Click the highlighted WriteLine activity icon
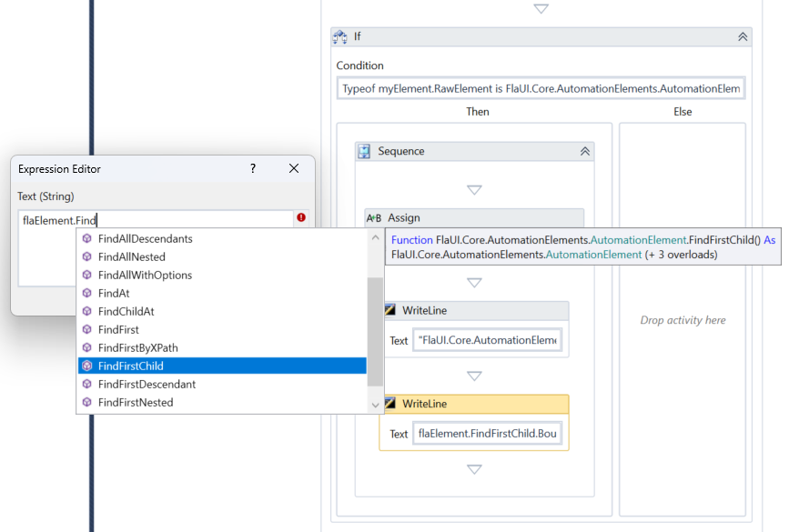Viewport: 789px width, 532px height. pos(390,403)
